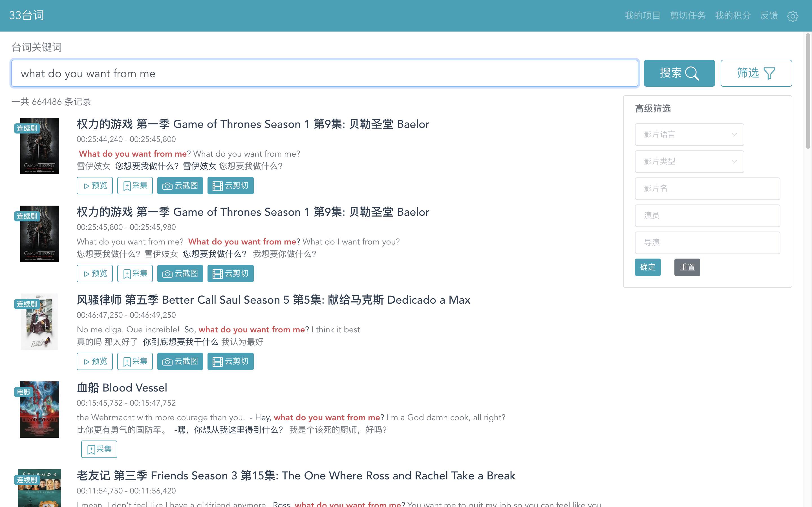This screenshot has height=507, width=812.
Task: Click 采集 for the Blood Vessel result
Action: coord(99,449)
